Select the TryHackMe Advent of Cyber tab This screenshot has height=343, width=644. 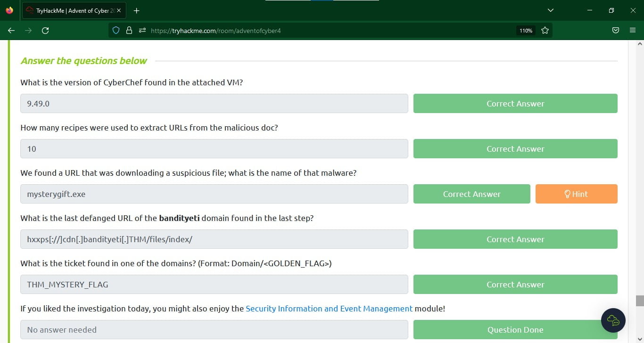[74, 10]
